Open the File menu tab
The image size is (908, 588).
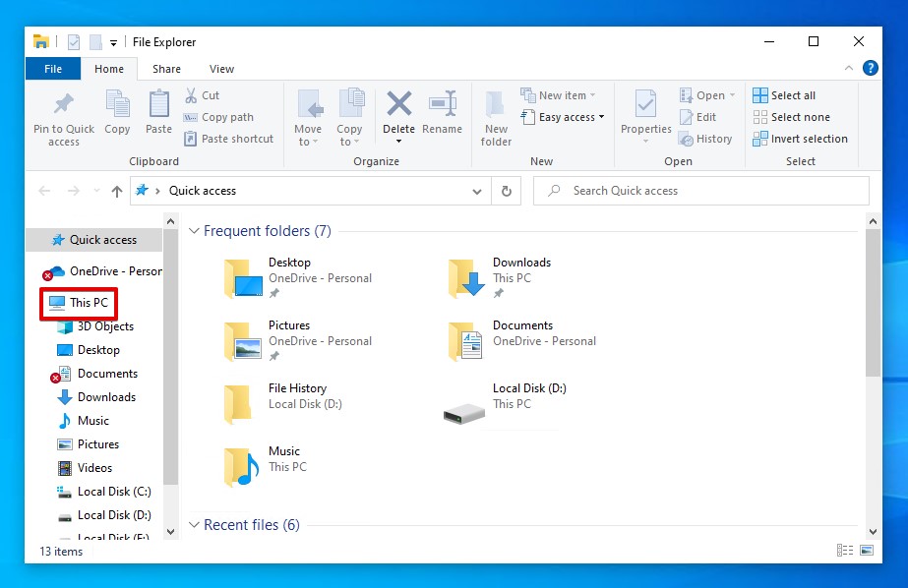(53, 69)
